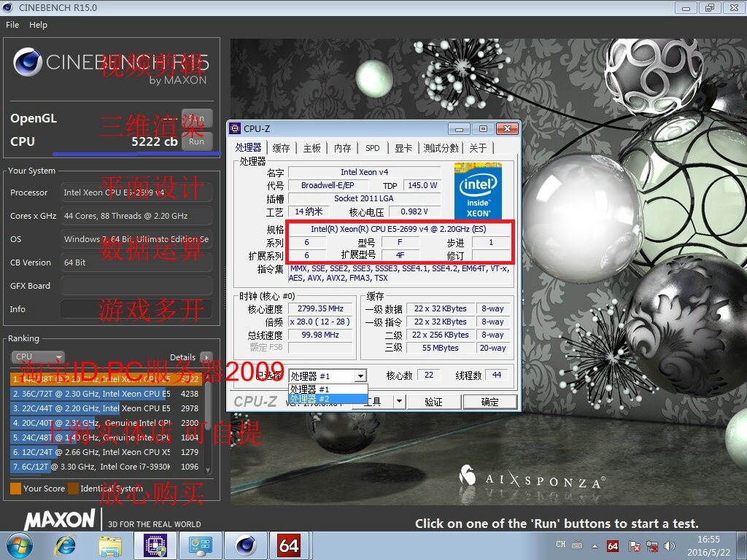Click the 验证 button in CPU-Z
Image resolution: width=747 pixels, height=560 pixels.
pyautogui.click(x=433, y=402)
